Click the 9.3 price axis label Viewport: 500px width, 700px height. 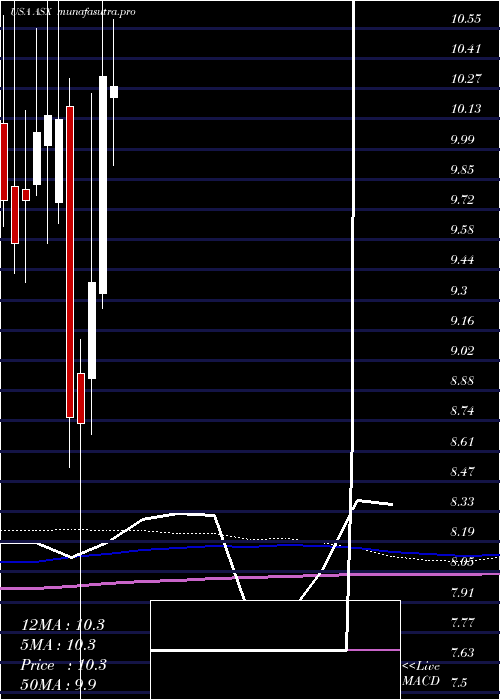[x=459, y=291]
